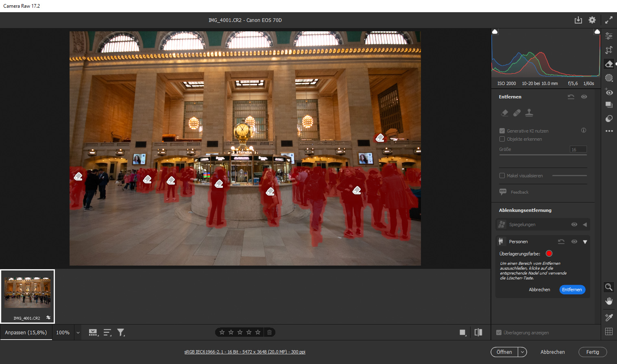The image size is (617, 364).
Task: Open the Presets panel icon
Action: [609, 118]
